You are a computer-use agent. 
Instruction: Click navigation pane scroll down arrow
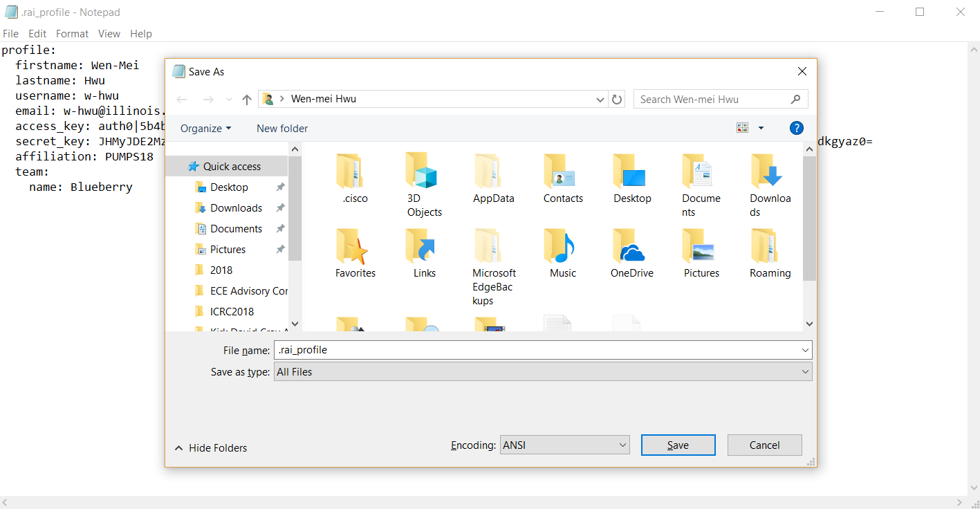click(x=295, y=323)
